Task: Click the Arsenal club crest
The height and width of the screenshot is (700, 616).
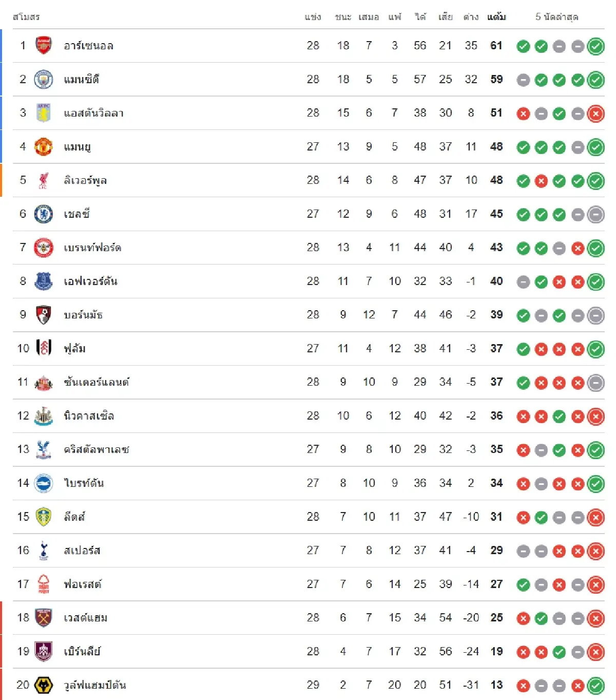Action: pyautogui.click(x=44, y=46)
